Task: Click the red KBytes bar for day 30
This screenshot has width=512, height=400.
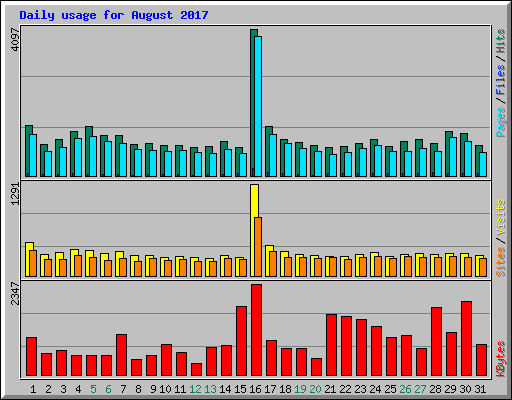Action: pyautogui.click(x=467, y=339)
